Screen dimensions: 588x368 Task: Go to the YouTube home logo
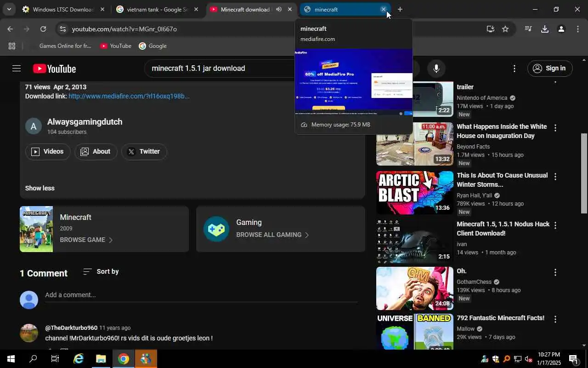(54, 69)
